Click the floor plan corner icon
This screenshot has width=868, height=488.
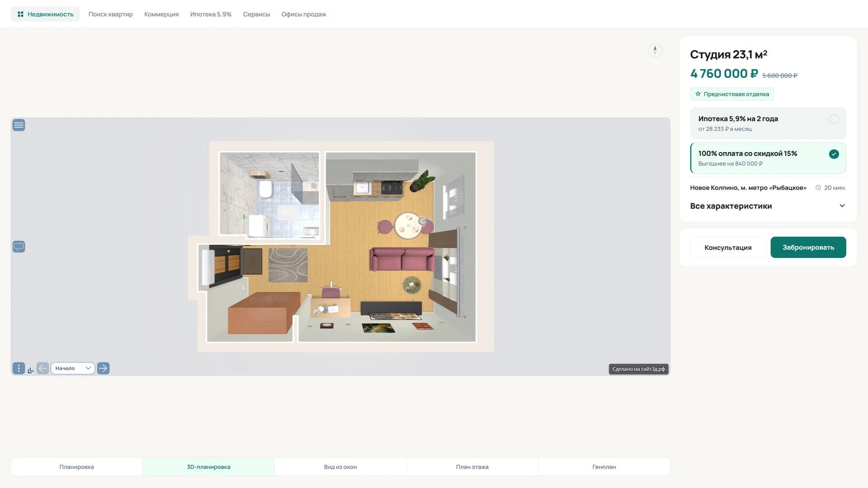coord(31,370)
